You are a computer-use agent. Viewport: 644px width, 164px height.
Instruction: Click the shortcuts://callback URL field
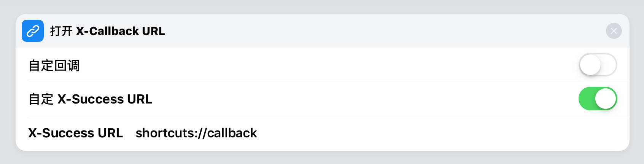pyautogui.click(x=196, y=133)
